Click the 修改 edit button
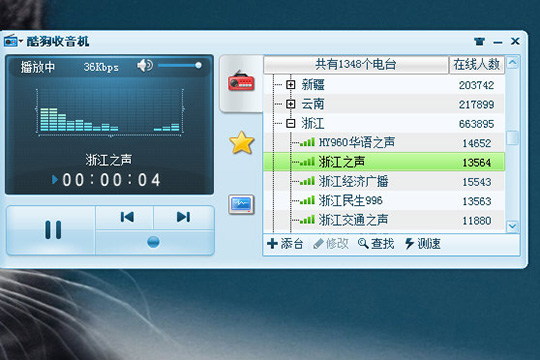This screenshot has height=360, width=540. pyautogui.click(x=331, y=244)
